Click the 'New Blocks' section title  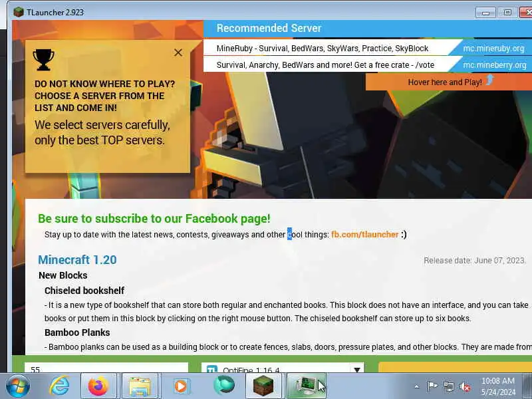pos(63,275)
